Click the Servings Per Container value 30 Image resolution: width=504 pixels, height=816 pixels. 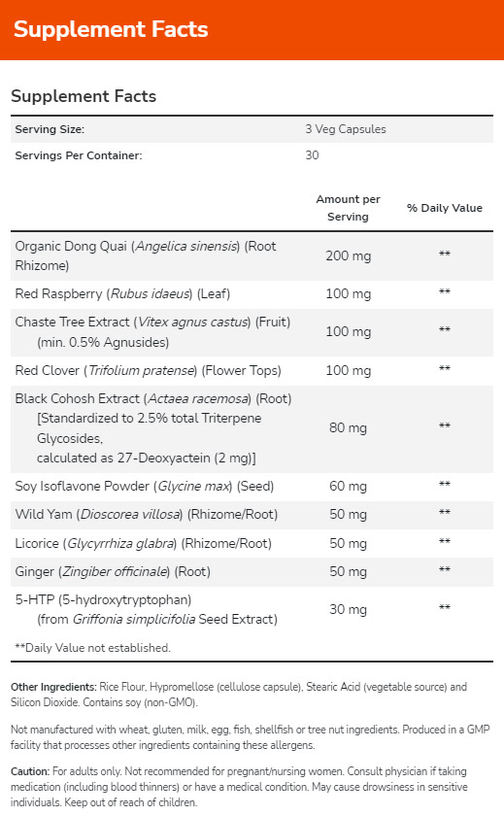tap(312, 155)
